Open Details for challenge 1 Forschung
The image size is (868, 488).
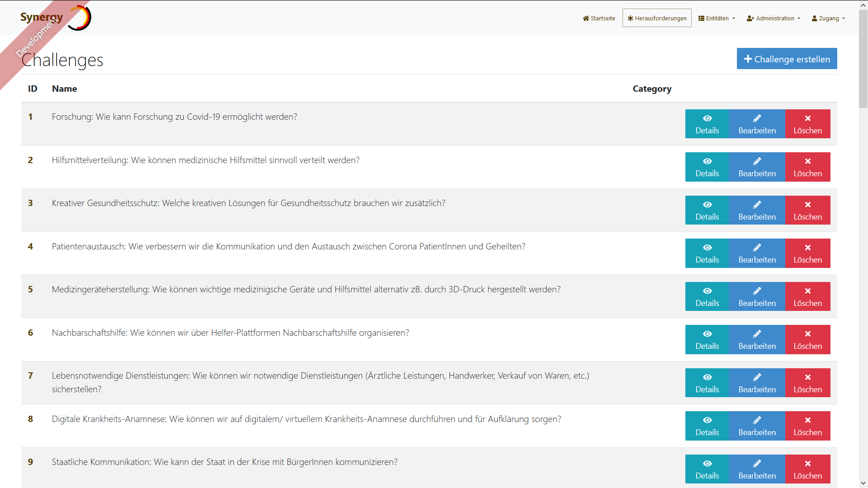click(707, 124)
